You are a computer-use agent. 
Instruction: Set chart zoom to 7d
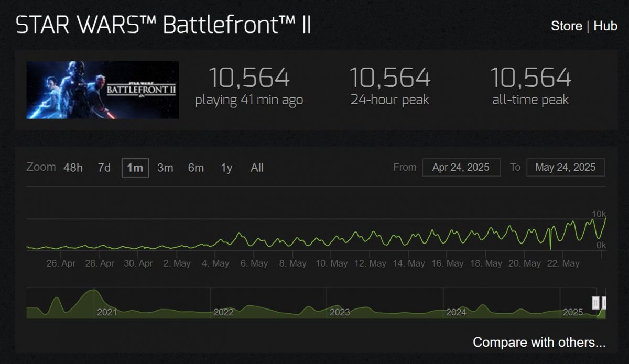coord(104,168)
